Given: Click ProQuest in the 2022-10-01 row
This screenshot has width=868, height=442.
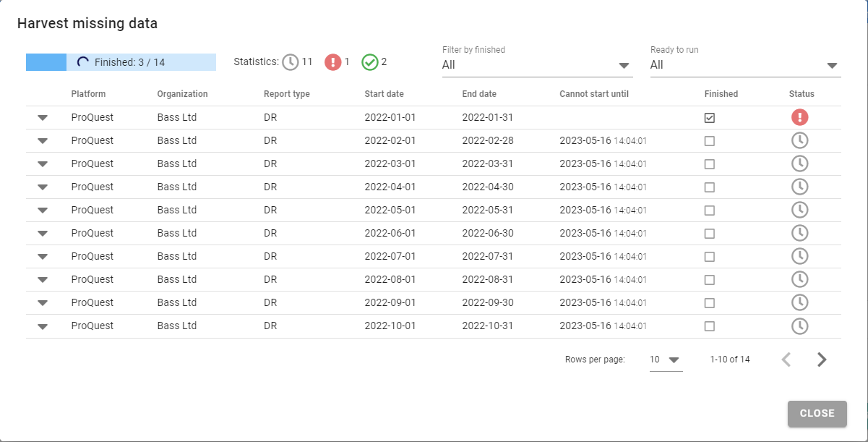Looking at the screenshot, I should (x=93, y=326).
